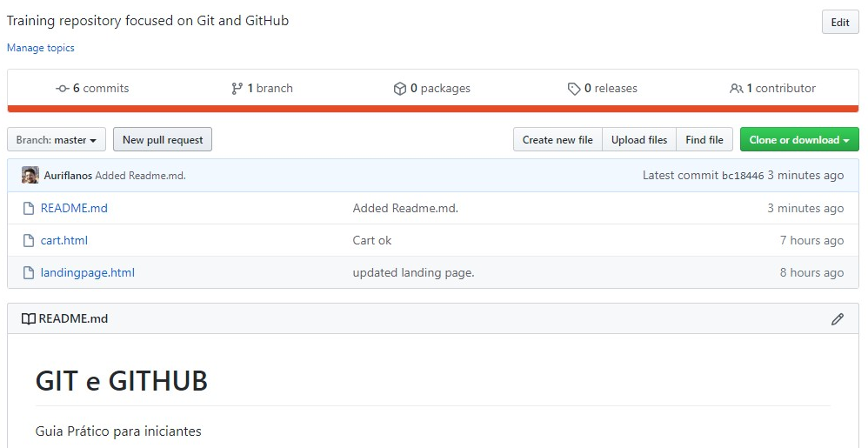View the 6 commits list
Screen dimensions: 868x448
click(92, 88)
